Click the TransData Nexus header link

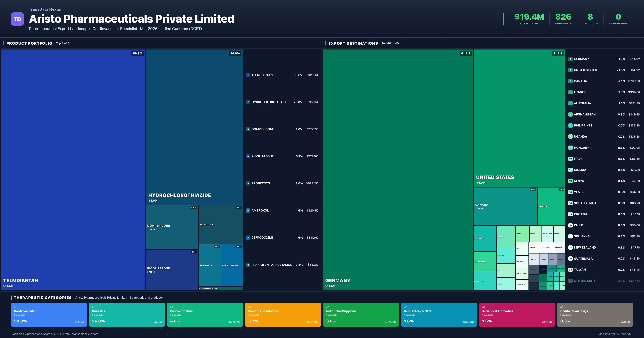(45, 9)
